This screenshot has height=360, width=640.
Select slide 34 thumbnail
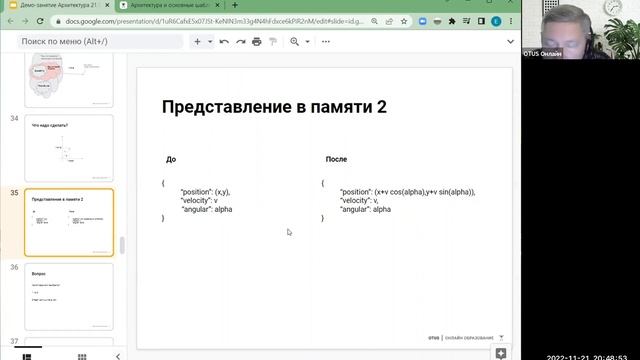click(69, 148)
